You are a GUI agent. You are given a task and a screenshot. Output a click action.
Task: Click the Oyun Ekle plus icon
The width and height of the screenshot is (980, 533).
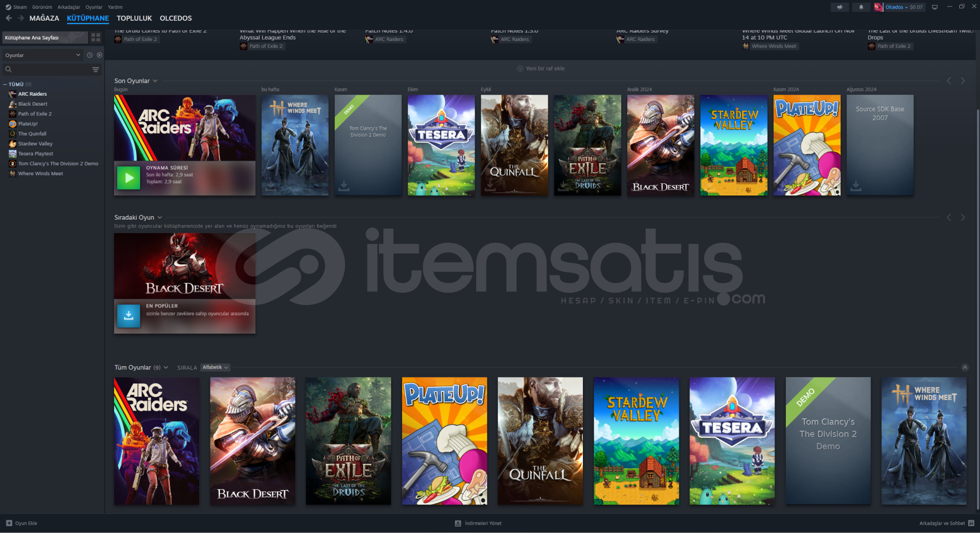coord(9,523)
